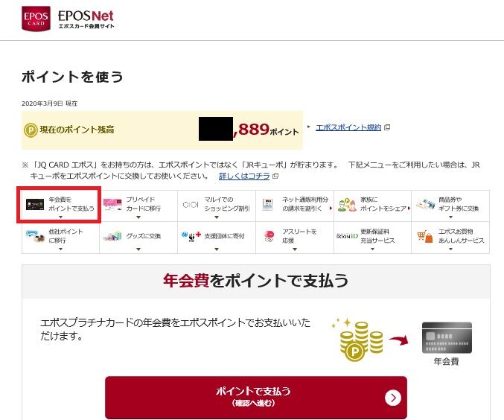Image resolution: width=504 pixels, height=420 pixels.
Task: Expand arrow under エポスお買物あんしんサービス
Action: [450, 249]
